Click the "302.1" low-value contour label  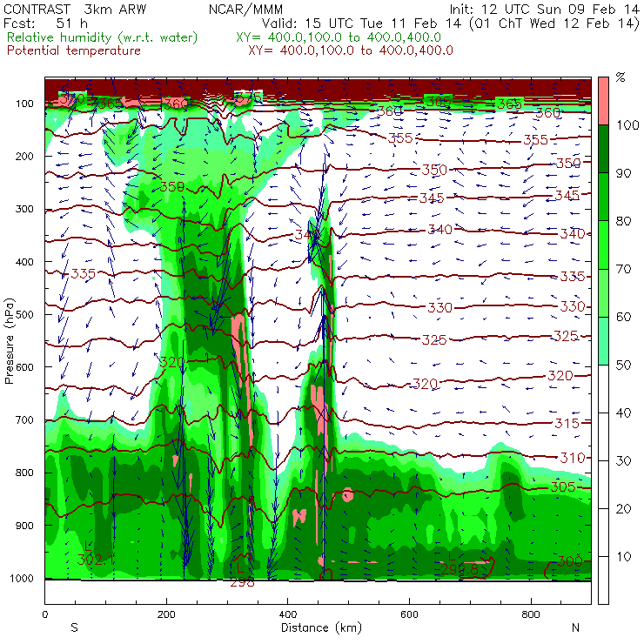(x=95, y=560)
